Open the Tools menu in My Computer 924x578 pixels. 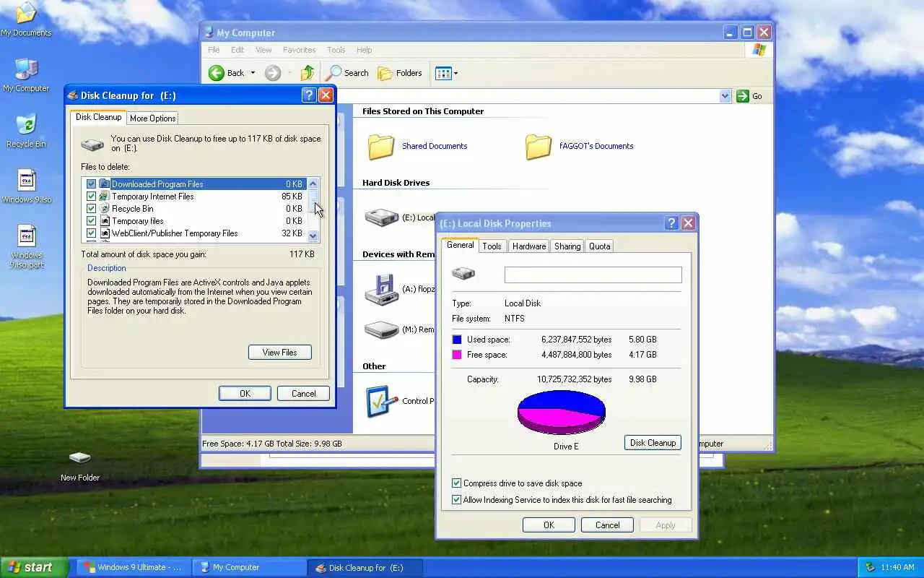coord(336,50)
